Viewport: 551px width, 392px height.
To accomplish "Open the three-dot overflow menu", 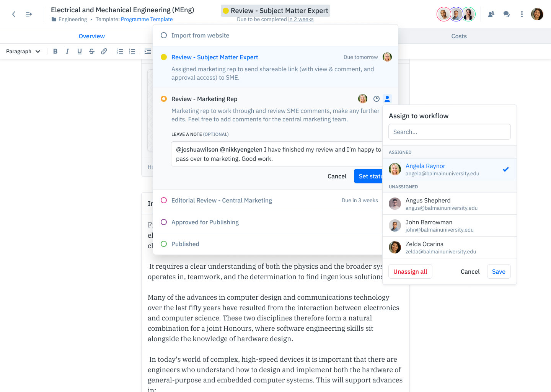I will 522,14.
